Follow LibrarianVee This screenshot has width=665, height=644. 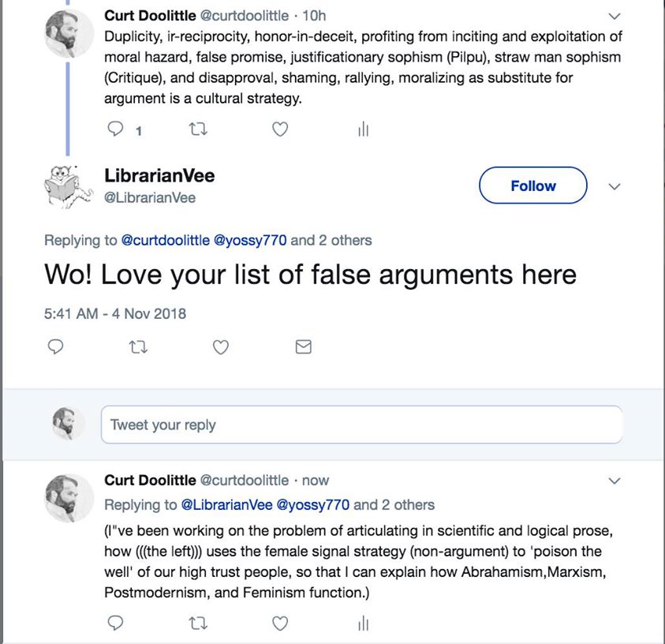pyautogui.click(x=532, y=186)
